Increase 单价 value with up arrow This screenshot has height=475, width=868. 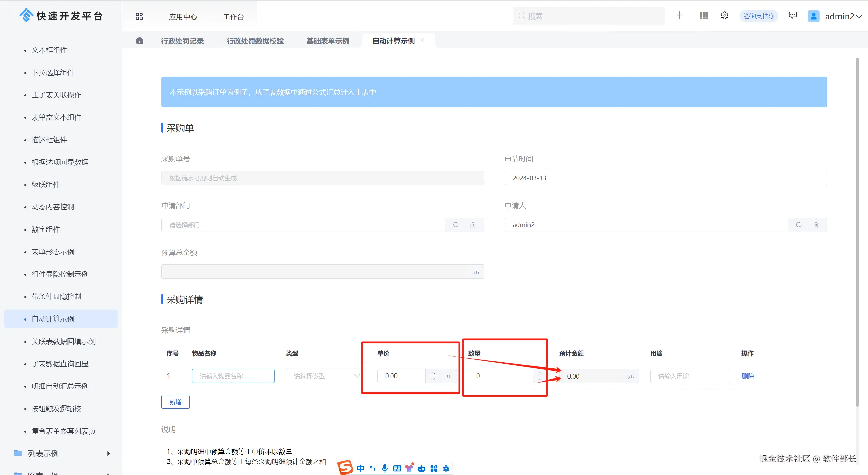tap(432, 373)
